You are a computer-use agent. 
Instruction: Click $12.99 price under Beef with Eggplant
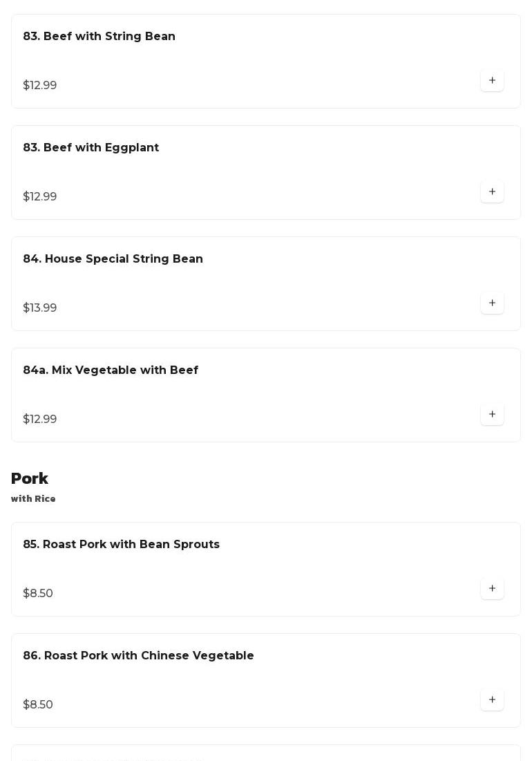pos(40,196)
